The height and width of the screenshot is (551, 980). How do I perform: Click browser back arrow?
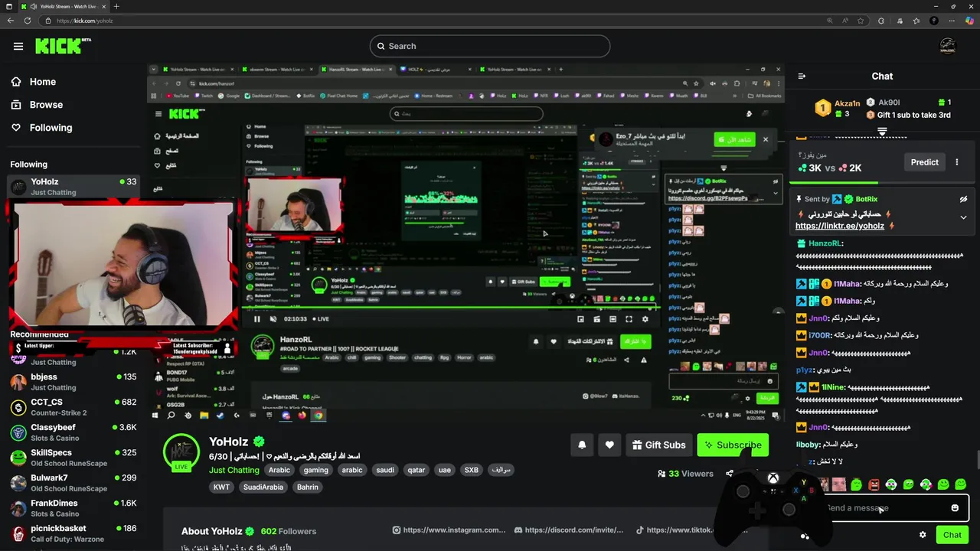pos(11,21)
